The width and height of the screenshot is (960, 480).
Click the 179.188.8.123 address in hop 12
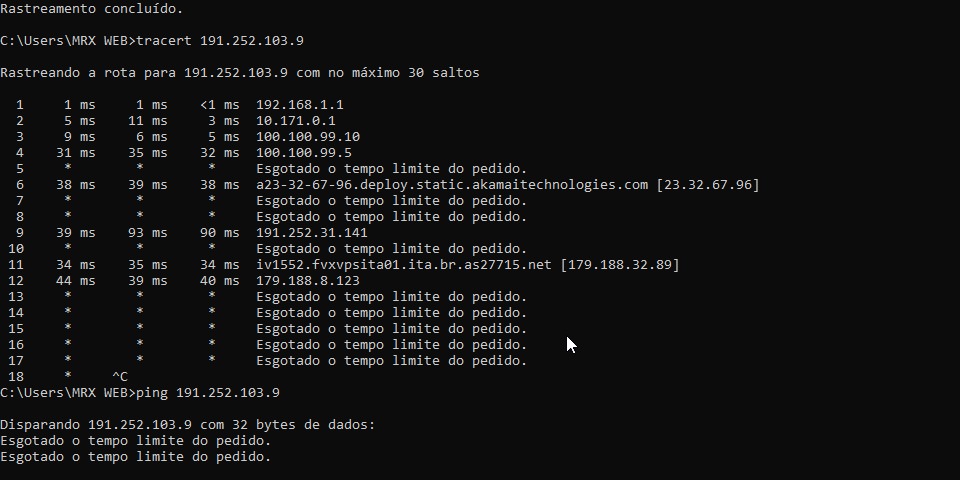coord(308,281)
